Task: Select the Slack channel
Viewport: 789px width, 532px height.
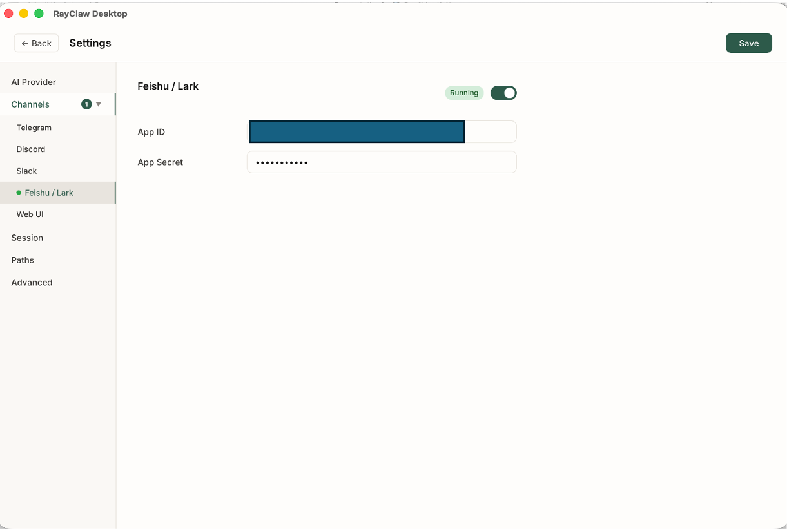Action: [26, 171]
